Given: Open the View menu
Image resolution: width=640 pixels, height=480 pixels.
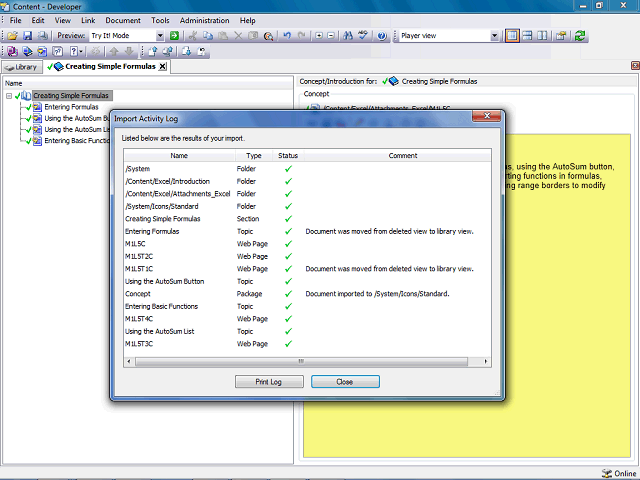Looking at the screenshot, I should [62, 20].
